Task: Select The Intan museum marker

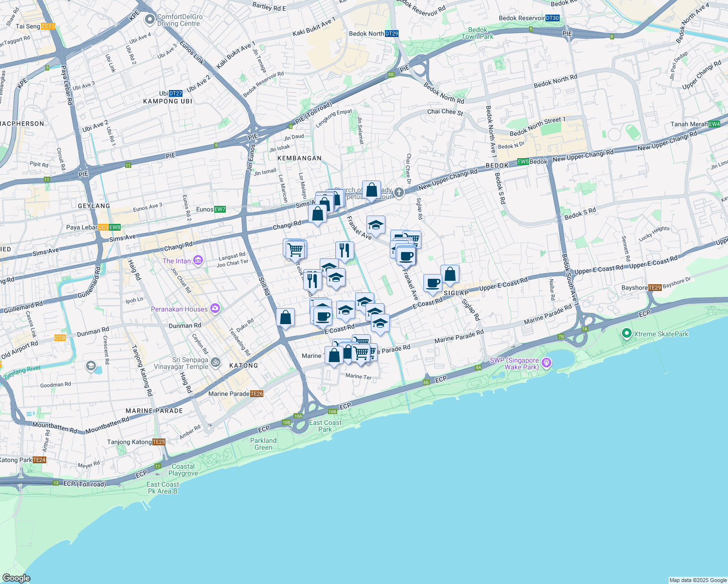Action: (x=197, y=260)
